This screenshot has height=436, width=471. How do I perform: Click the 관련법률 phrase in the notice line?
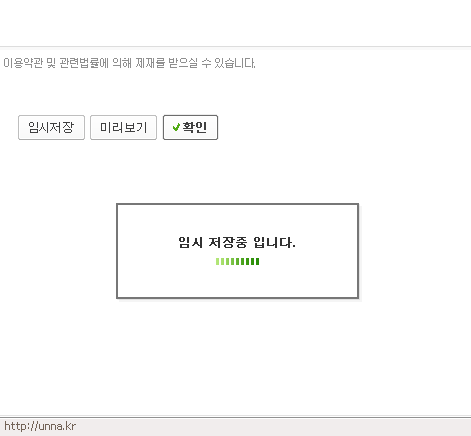[x=79, y=63]
